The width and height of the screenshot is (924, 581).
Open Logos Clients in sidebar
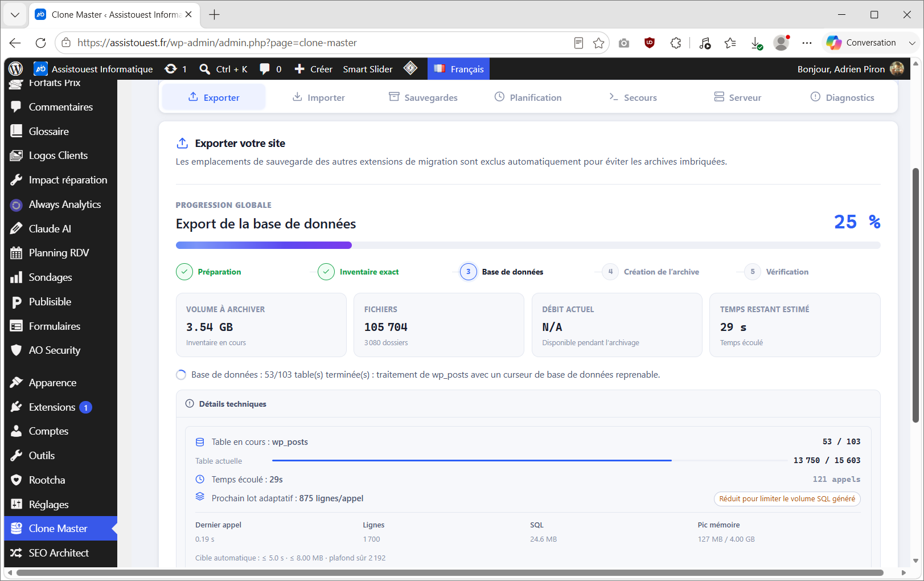pyautogui.click(x=60, y=156)
